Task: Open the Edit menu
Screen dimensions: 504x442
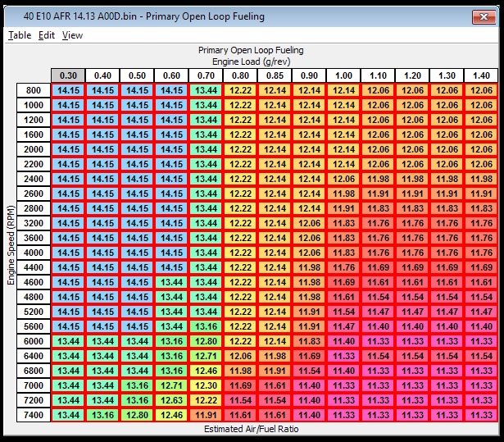Action: [x=46, y=35]
